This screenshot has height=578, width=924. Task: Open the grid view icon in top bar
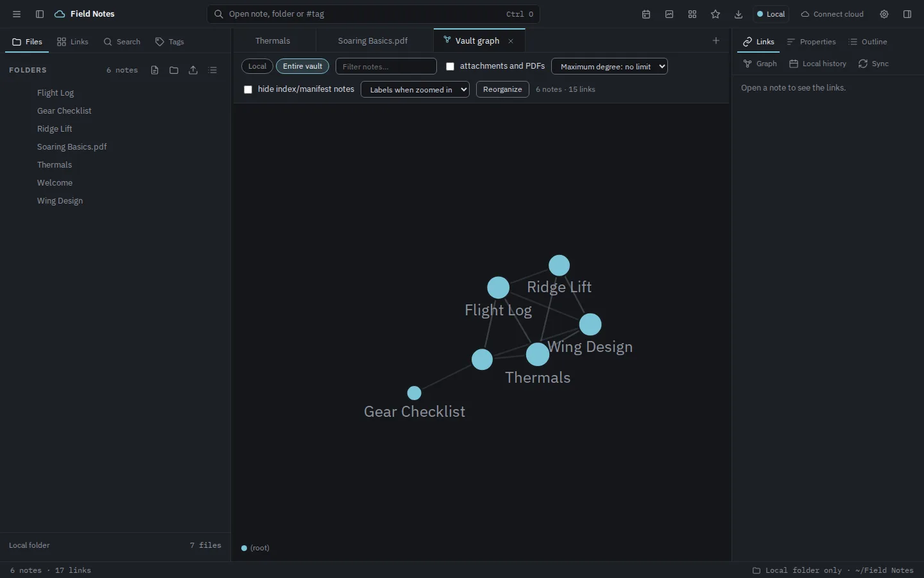tap(692, 14)
